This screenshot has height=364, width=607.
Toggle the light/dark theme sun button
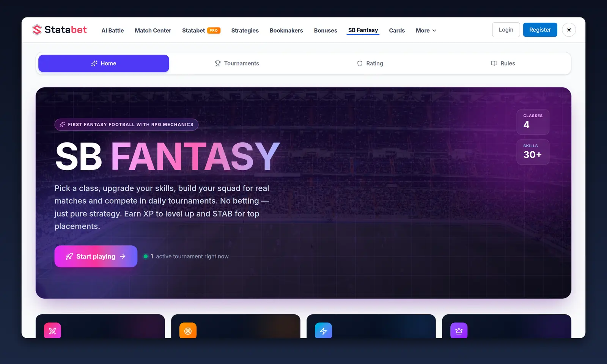pos(569,30)
